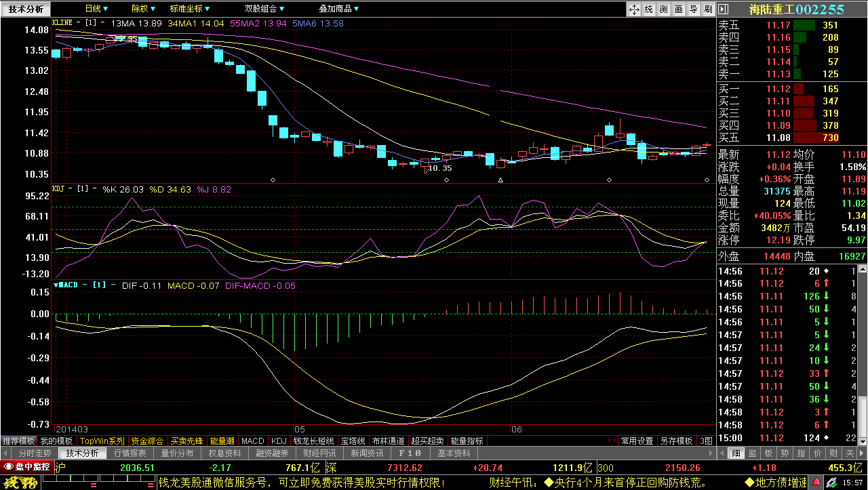Switch to the 融资融券 tab
Image resolution: width=868 pixels, height=490 pixels.
click(x=272, y=453)
